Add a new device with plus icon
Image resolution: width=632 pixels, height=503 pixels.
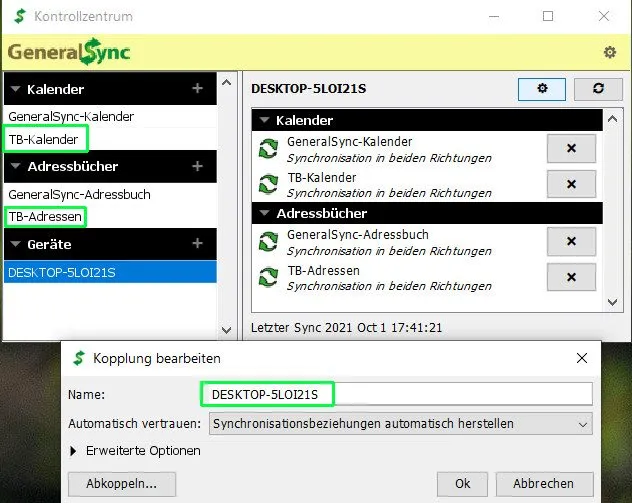[x=197, y=243]
